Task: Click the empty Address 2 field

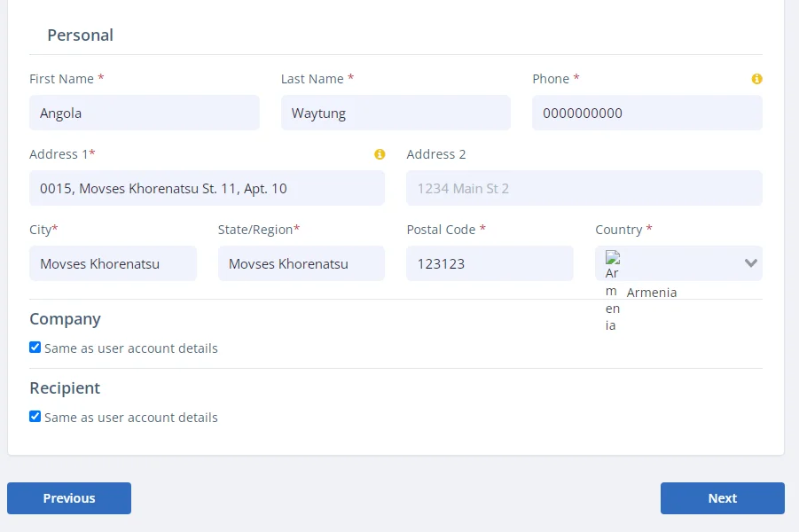Action: (x=584, y=188)
